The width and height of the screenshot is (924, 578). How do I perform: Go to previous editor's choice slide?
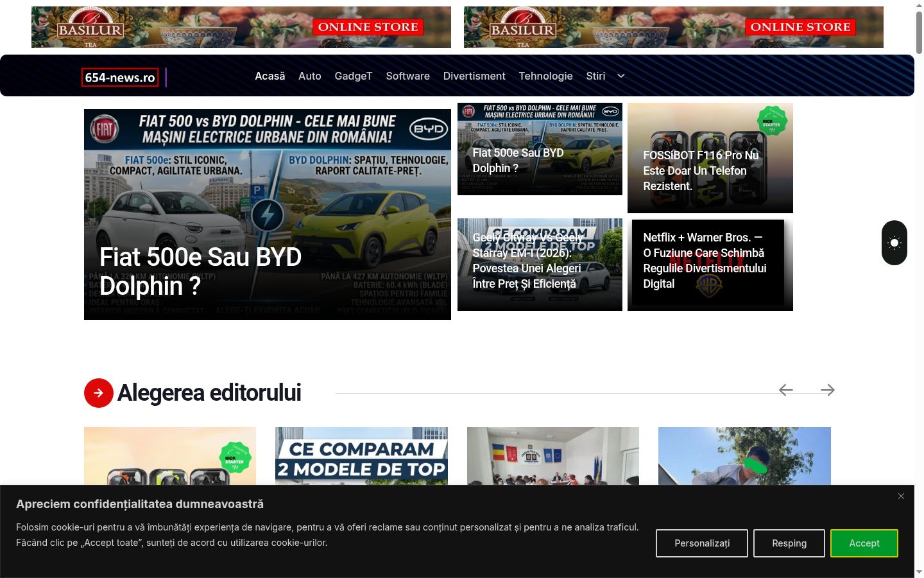pos(786,390)
